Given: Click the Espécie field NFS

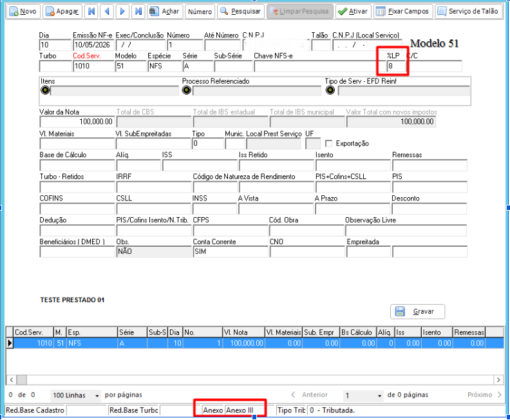Looking at the screenshot, I should [x=165, y=66].
